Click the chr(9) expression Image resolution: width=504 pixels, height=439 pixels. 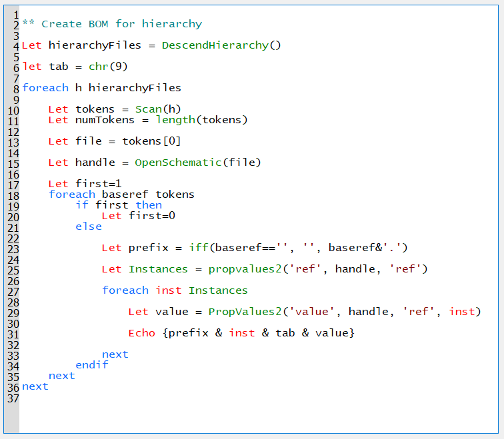(x=108, y=67)
